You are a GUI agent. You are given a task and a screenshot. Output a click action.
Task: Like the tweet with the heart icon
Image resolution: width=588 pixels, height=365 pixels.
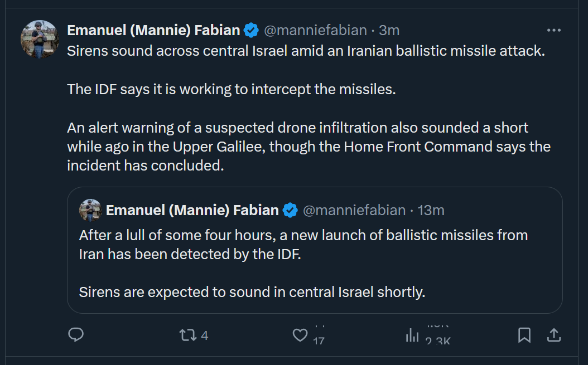tap(300, 335)
